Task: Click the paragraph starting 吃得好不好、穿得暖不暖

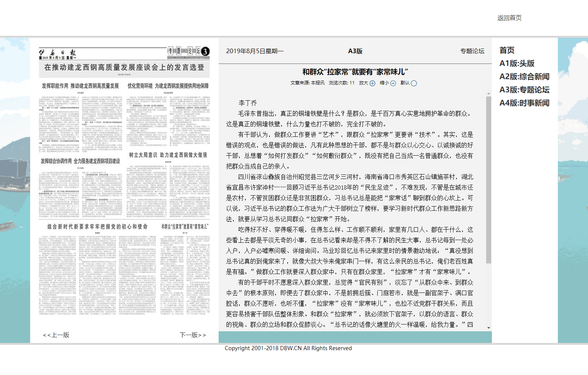Action: coord(349,251)
